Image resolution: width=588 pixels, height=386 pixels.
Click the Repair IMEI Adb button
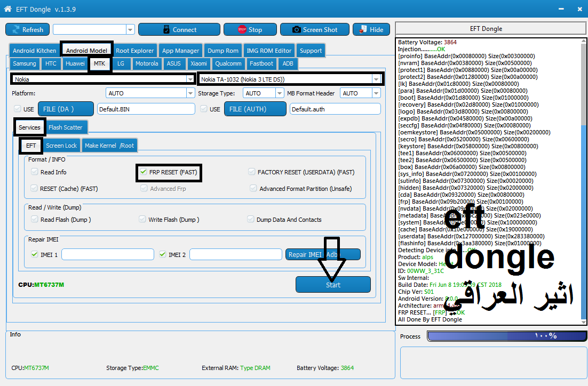pos(323,254)
